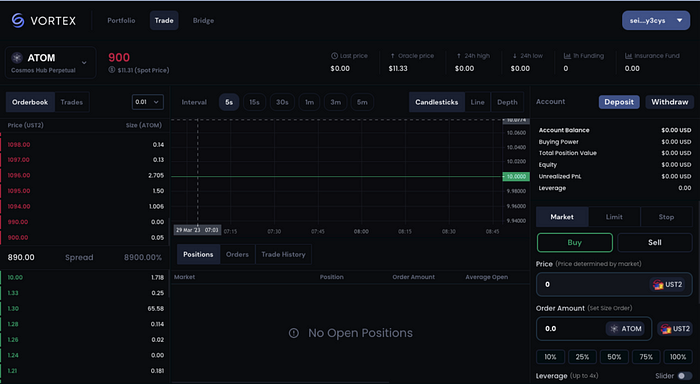The width and height of the screenshot is (700, 384).
Task: Click the 29 Mar '23 07:03 date label
Action: [197, 230]
